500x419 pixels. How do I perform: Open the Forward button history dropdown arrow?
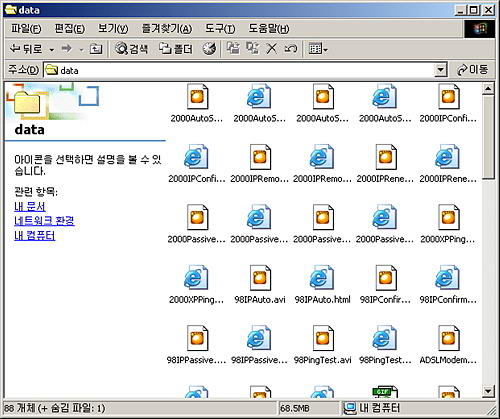(x=81, y=50)
